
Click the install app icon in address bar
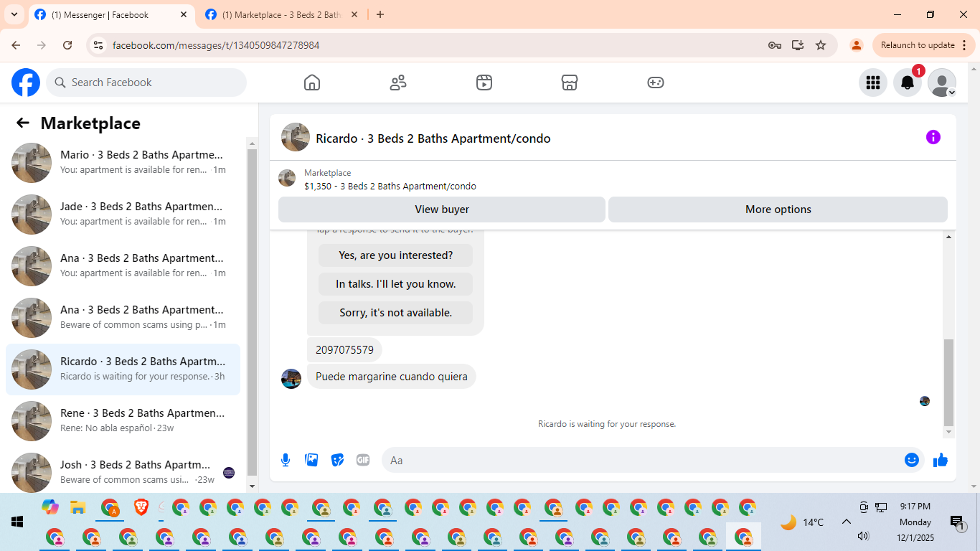[798, 45]
